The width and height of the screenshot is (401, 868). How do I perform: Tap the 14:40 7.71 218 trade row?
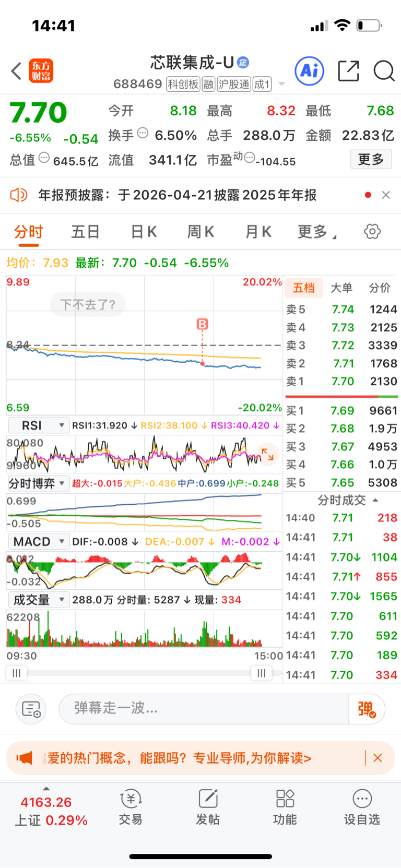(x=342, y=518)
